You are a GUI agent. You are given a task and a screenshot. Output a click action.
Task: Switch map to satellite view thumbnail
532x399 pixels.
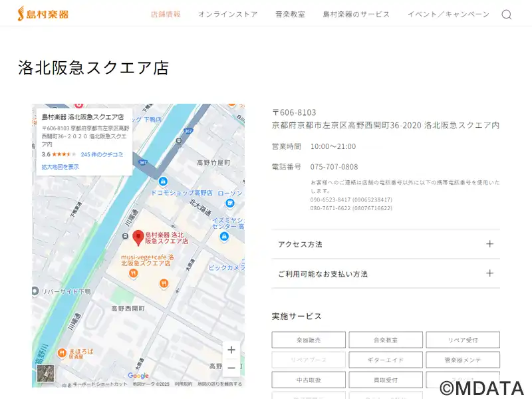point(45,374)
